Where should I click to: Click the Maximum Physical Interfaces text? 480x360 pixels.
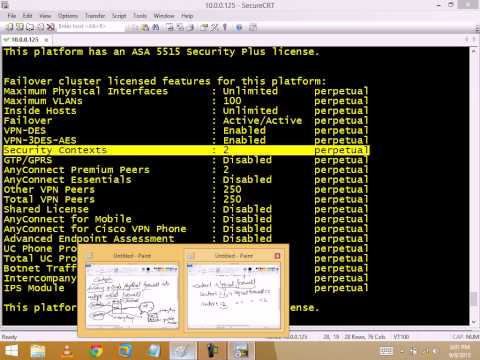(86, 91)
